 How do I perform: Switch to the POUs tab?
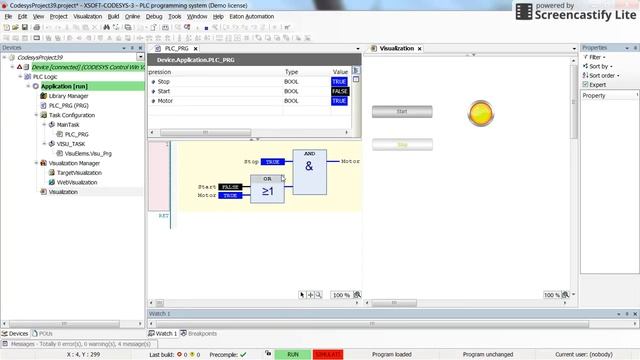tap(42, 333)
